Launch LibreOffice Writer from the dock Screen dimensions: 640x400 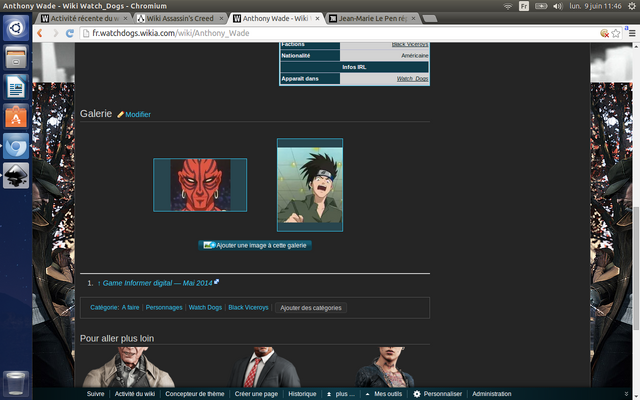16,87
